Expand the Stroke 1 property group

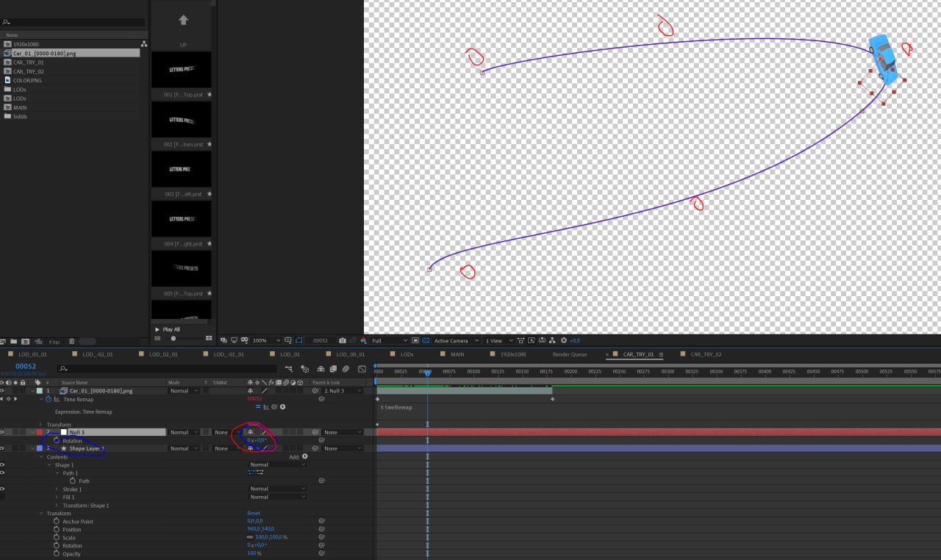coord(57,489)
